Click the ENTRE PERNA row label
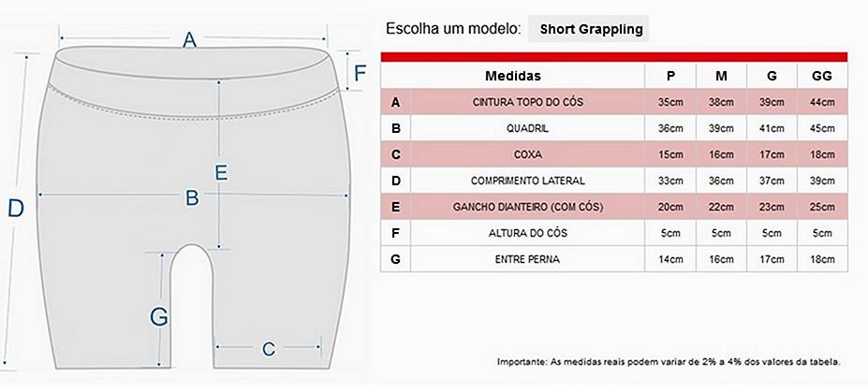Viewport: 868px width, 392px height. click(527, 259)
